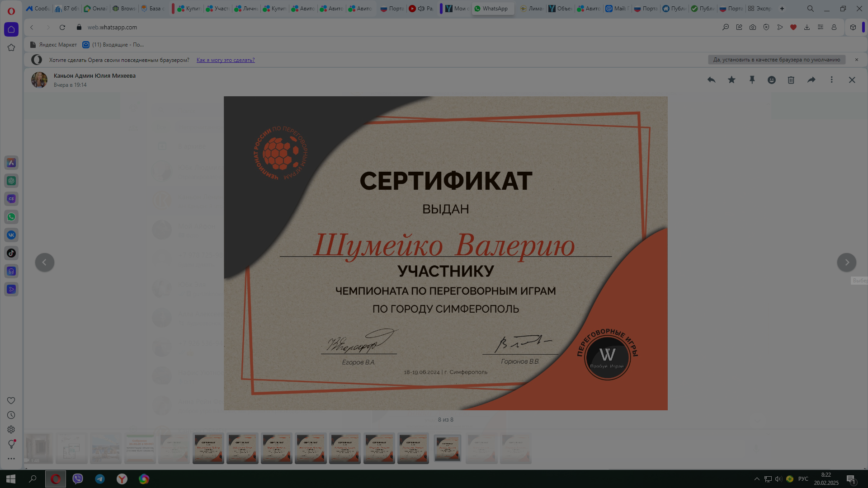
Task: Click the reply arrow icon in viewer toolbar
Action: coord(711,80)
